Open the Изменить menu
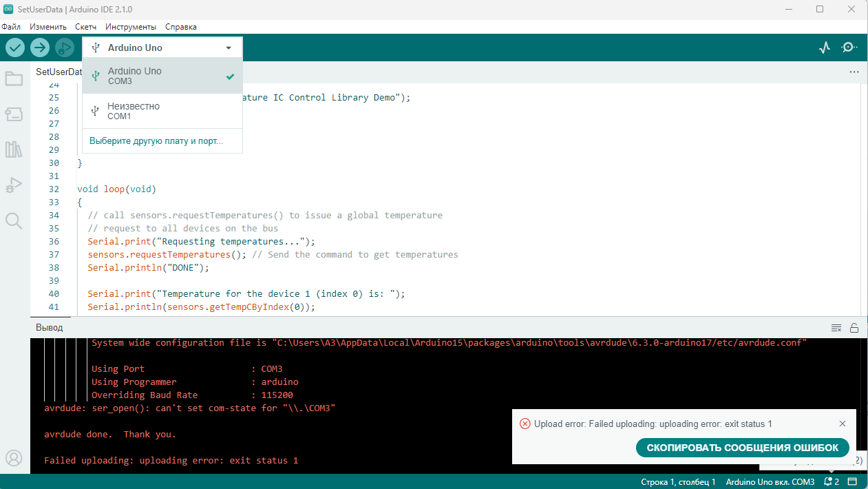 click(48, 27)
